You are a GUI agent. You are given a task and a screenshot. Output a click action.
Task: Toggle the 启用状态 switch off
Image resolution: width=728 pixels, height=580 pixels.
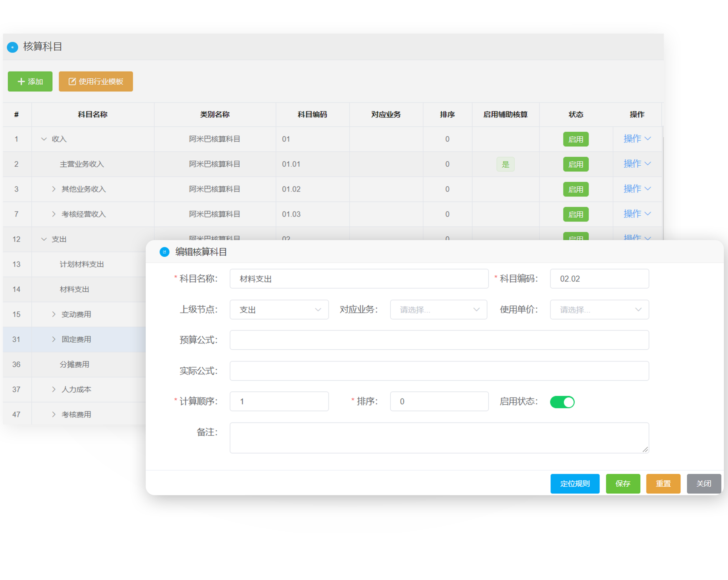point(562,402)
